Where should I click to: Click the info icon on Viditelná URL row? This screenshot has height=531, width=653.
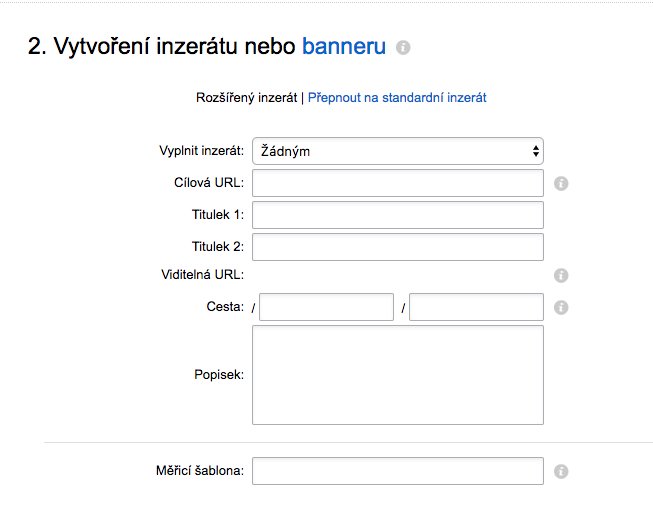(x=561, y=275)
